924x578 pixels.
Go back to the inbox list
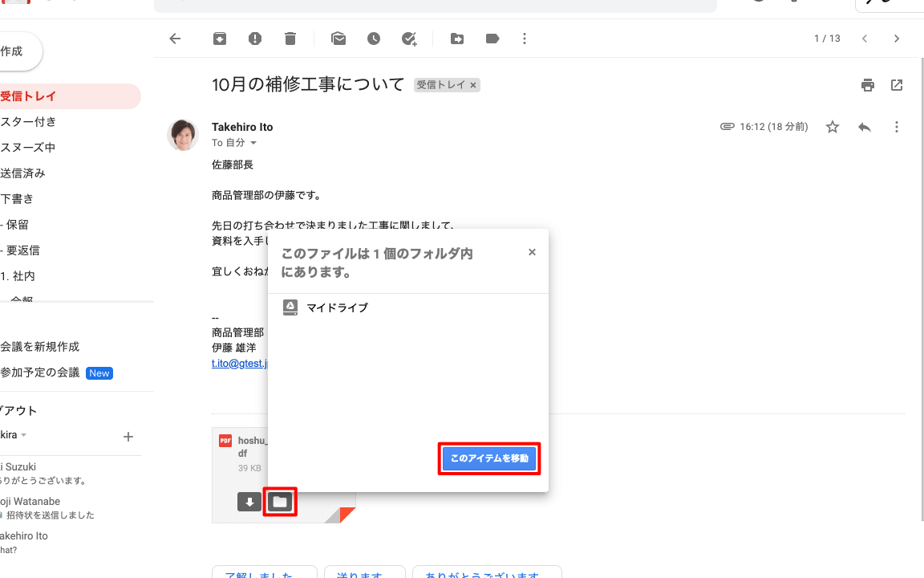coord(175,39)
